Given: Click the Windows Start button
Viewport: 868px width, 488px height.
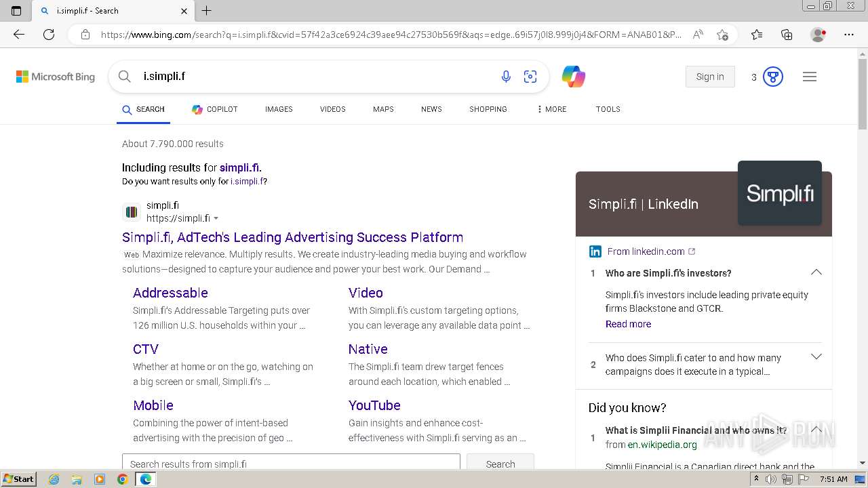Looking at the screenshot, I should pyautogui.click(x=19, y=479).
